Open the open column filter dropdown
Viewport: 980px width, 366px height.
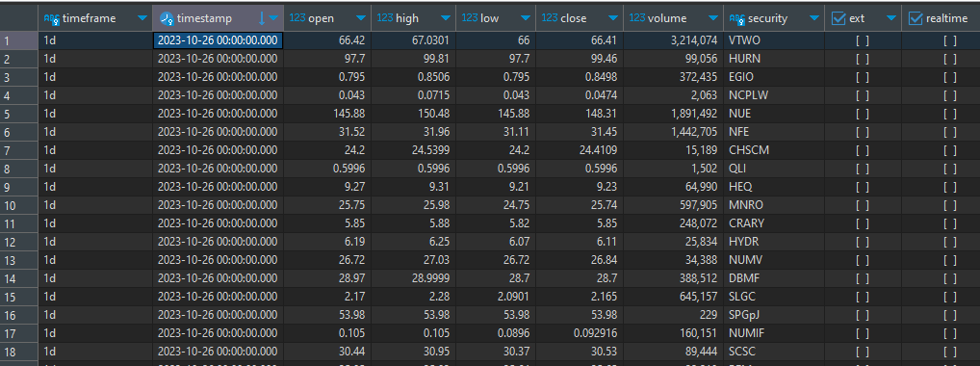361,18
